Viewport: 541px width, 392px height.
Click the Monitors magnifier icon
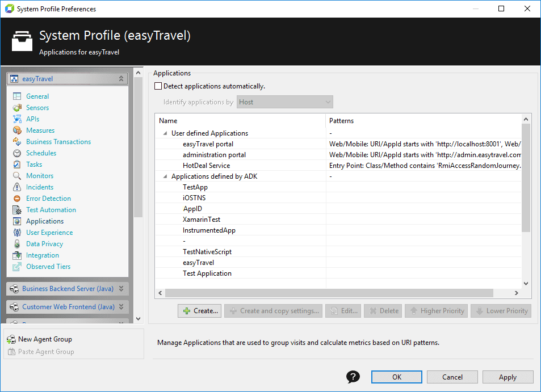17,176
